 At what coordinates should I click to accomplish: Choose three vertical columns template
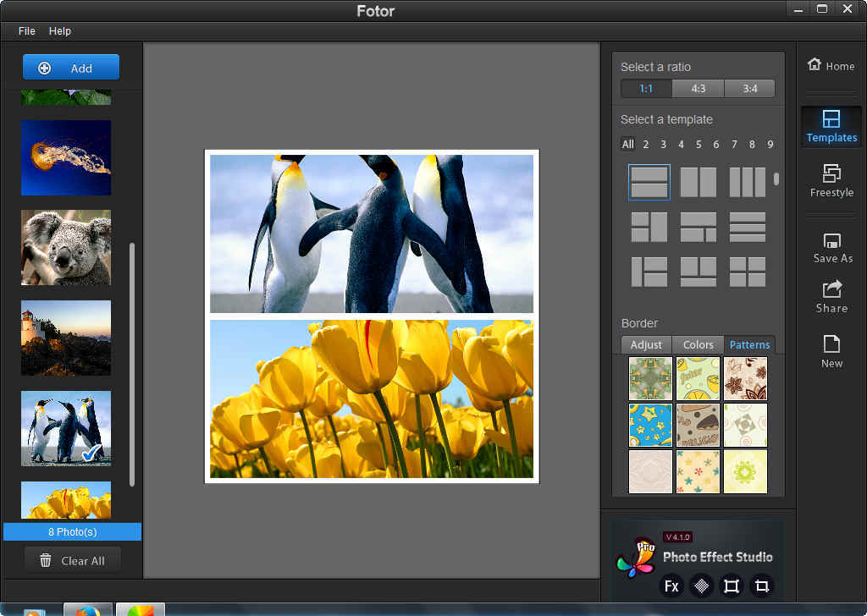coord(747,182)
